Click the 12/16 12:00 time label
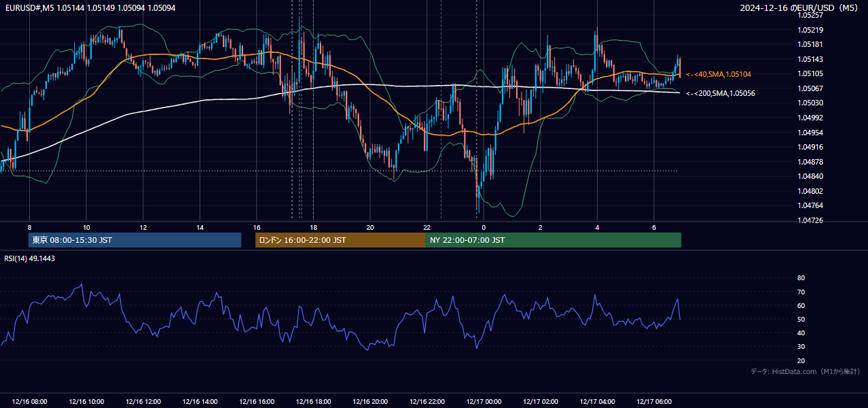This screenshot has width=868, height=408. [x=143, y=402]
